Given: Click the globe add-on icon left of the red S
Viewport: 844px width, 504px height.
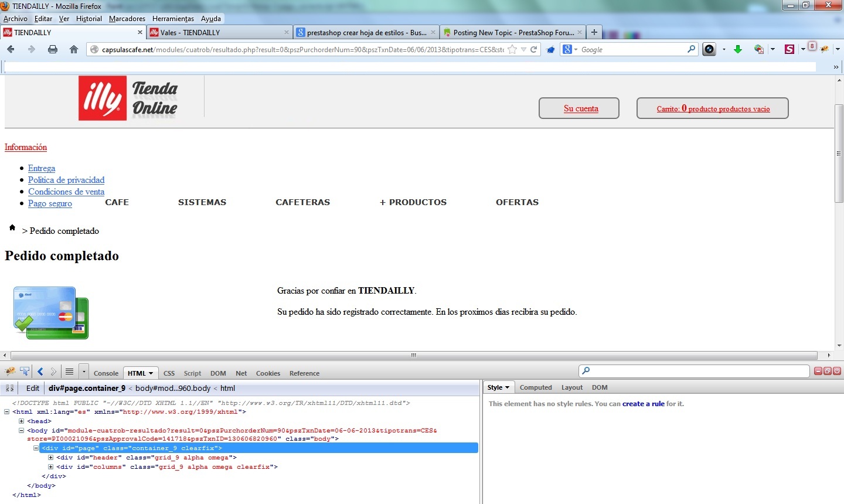Looking at the screenshot, I should click(x=759, y=49).
